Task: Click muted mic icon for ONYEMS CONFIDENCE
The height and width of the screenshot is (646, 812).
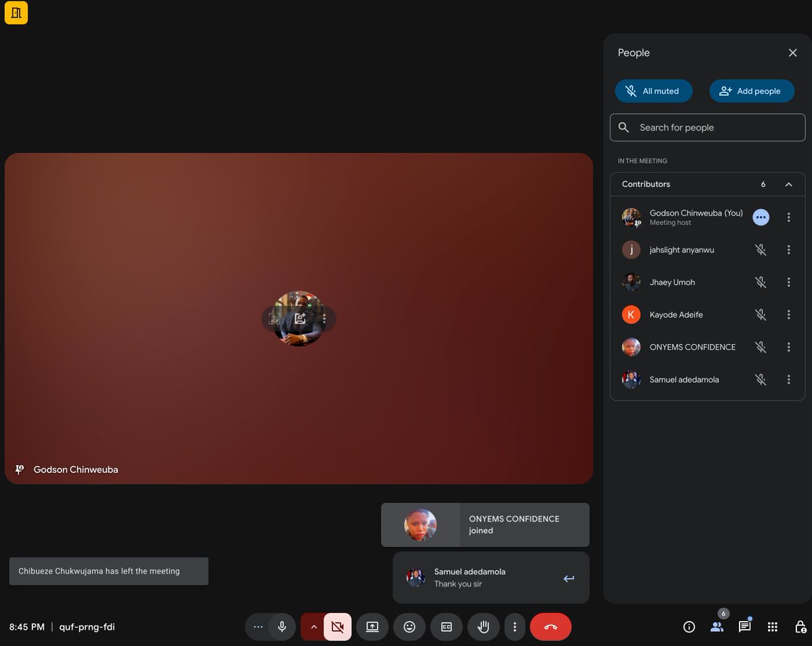Action: tap(761, 347)
